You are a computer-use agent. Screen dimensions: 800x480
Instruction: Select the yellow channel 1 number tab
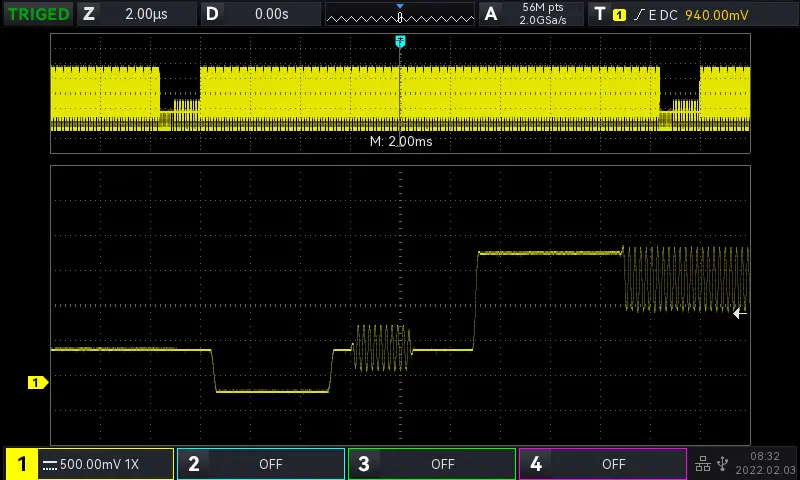pos(22,464)
